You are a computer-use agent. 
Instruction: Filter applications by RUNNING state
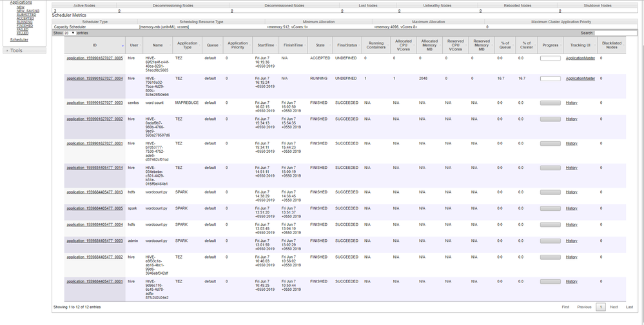pos(24,21)
